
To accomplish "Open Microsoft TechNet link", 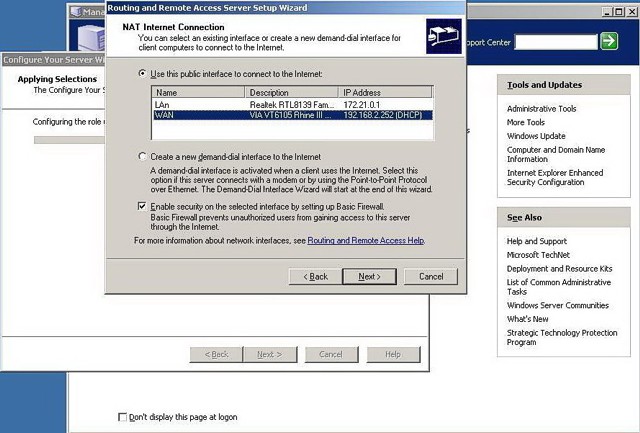I will pyautogui.click(x=538, y=255).
